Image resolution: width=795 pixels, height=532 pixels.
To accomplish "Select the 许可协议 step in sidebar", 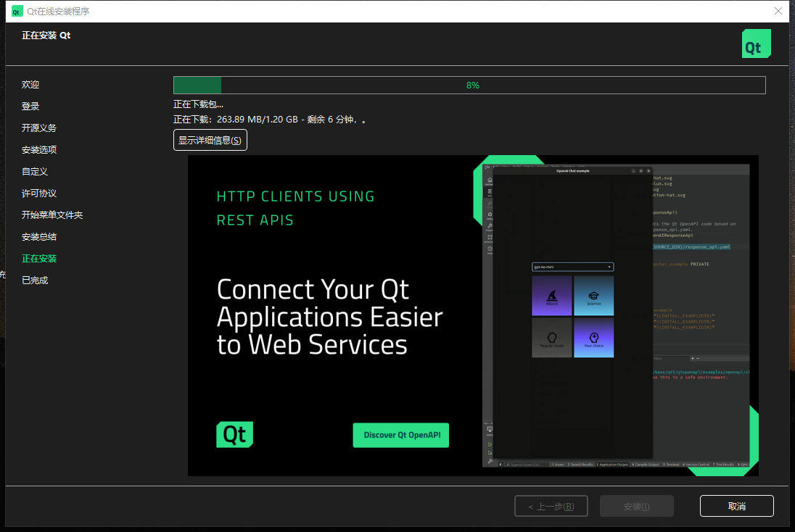I will point(39,194).
